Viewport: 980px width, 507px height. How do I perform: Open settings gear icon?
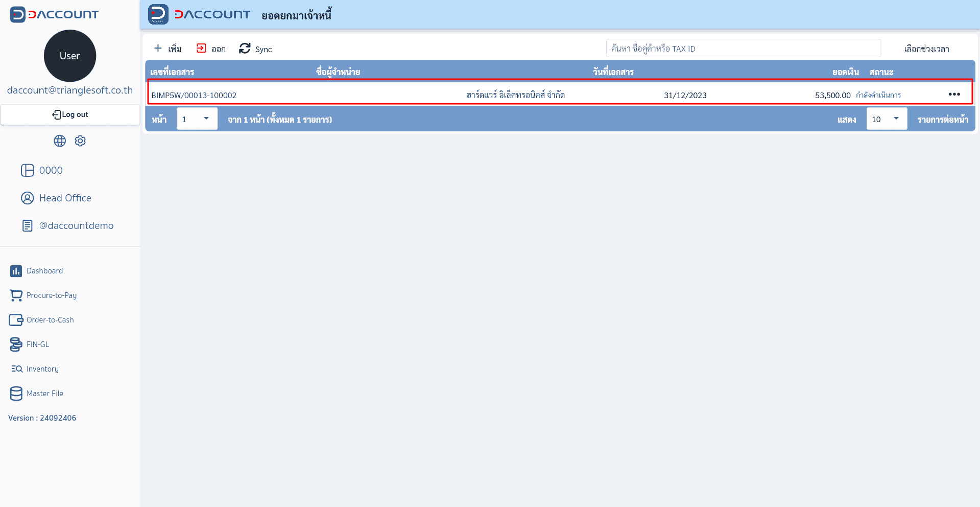pos(80,141)
